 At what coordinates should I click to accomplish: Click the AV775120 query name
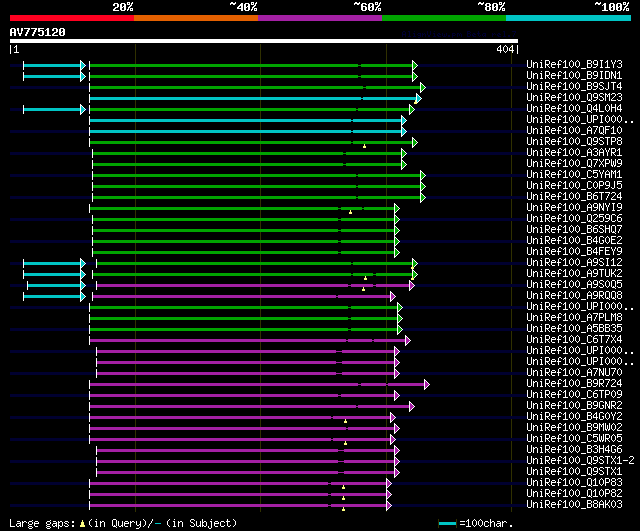tap(38, 32)
